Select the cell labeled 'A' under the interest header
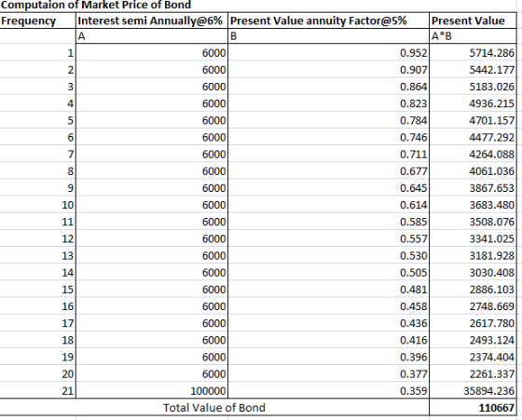Image resolution: width=522 pixels, height=420 pixels. [152, 36]
